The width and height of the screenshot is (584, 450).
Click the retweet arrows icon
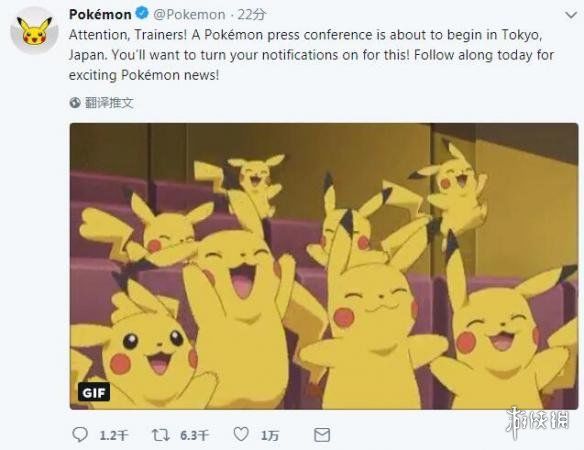[x=161, y=435]
